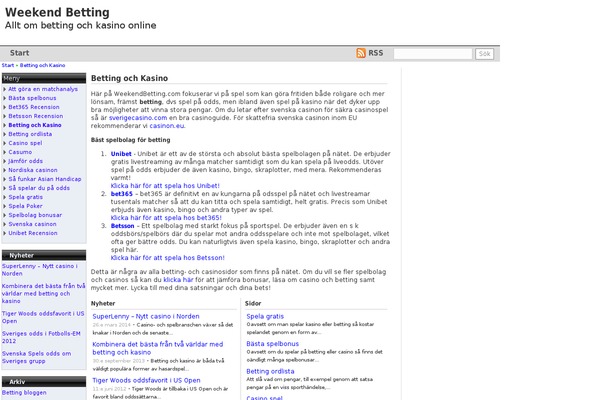Open Casino spel menu link
Viewport: 600px width, 400px height.
(x=25, y=143)
